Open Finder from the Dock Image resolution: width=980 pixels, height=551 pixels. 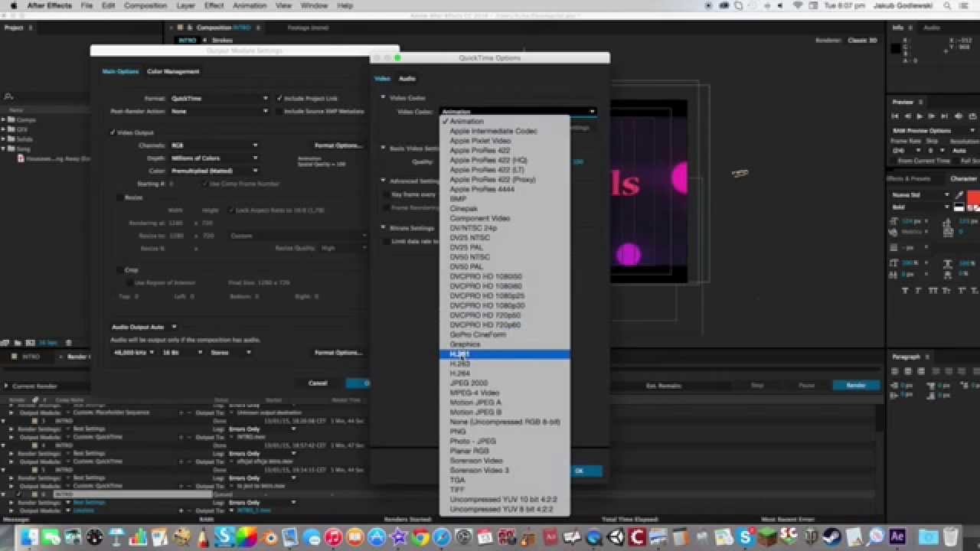(x=31, y=536)
